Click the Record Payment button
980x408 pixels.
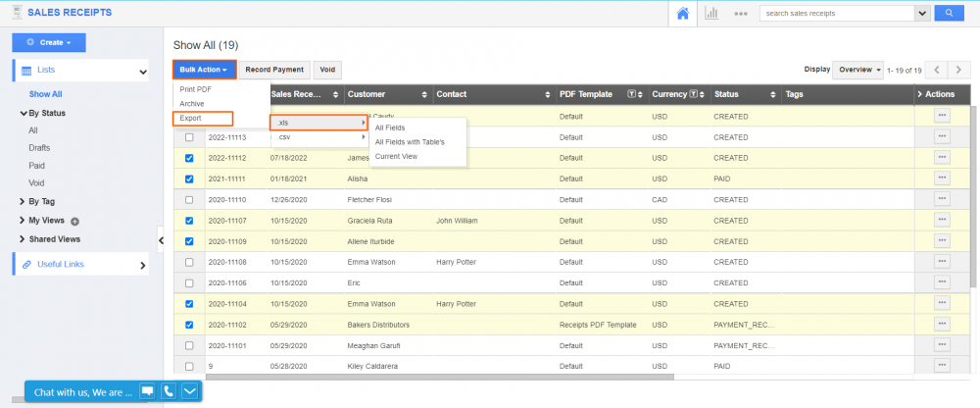tap(274, 70)
